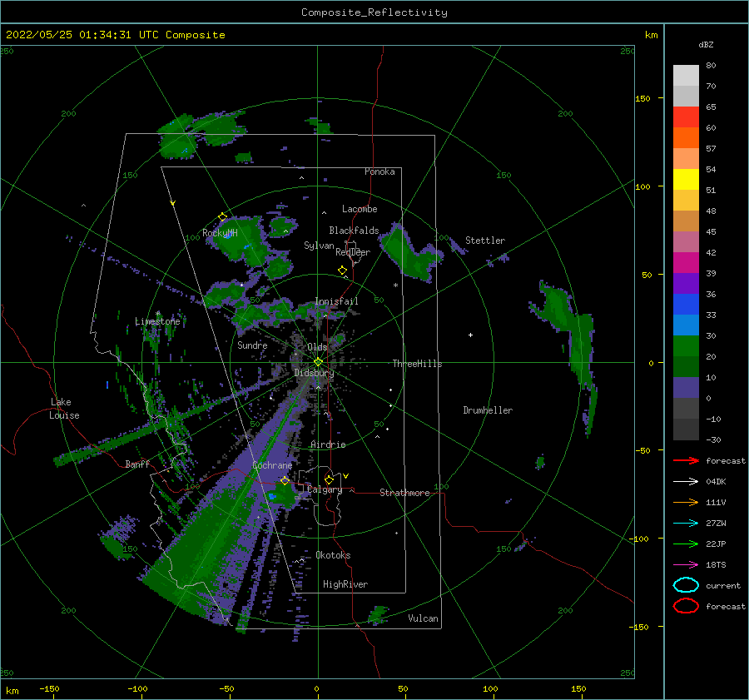Click the HighRiver map label
The width and height of the screenshot is (749, 700).
pos(345,584)
